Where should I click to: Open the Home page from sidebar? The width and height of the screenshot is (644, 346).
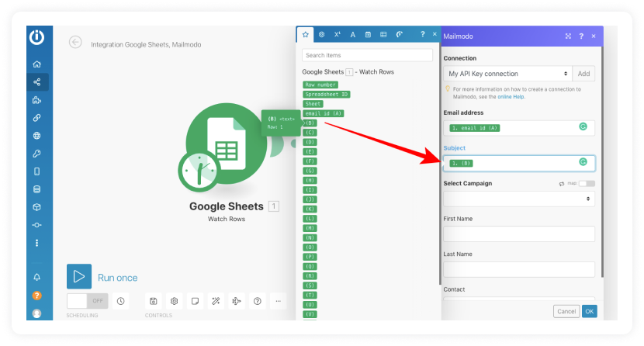pyautogui.click(x=37, y=64)
